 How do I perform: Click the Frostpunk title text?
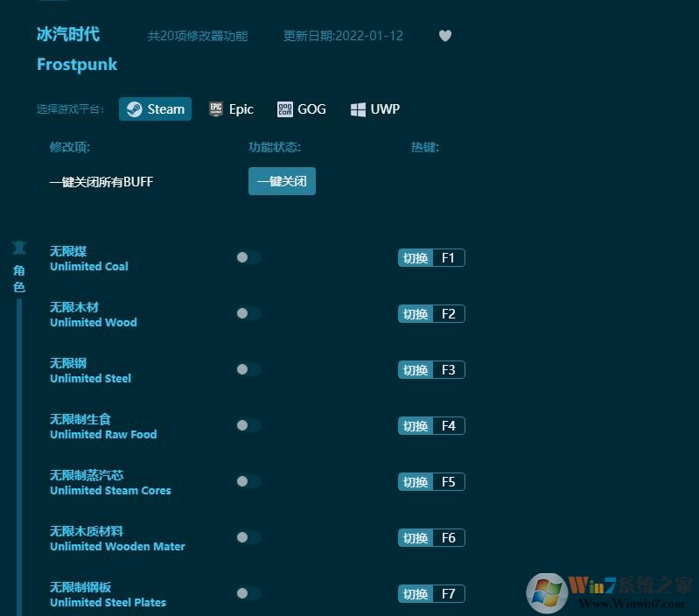coord(77,64)
